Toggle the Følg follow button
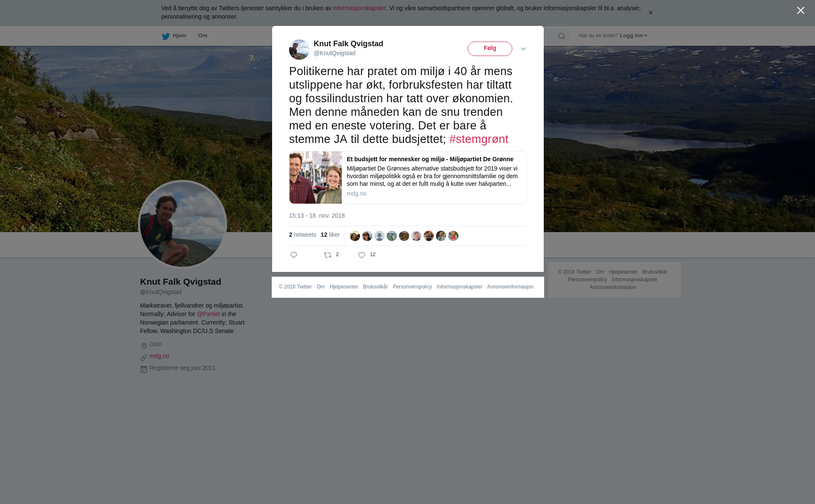 click(x=490, y=49)
